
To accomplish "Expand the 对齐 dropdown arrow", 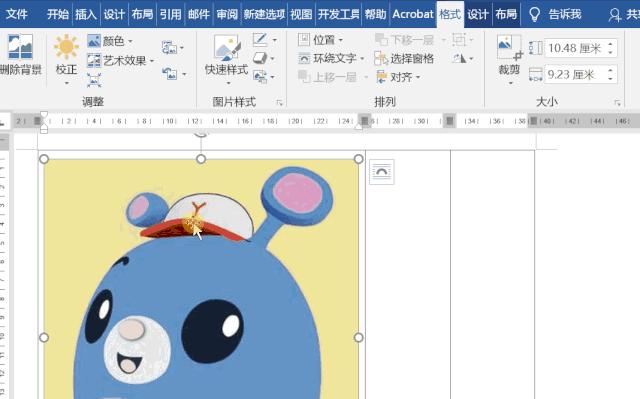I will point(418,77).
